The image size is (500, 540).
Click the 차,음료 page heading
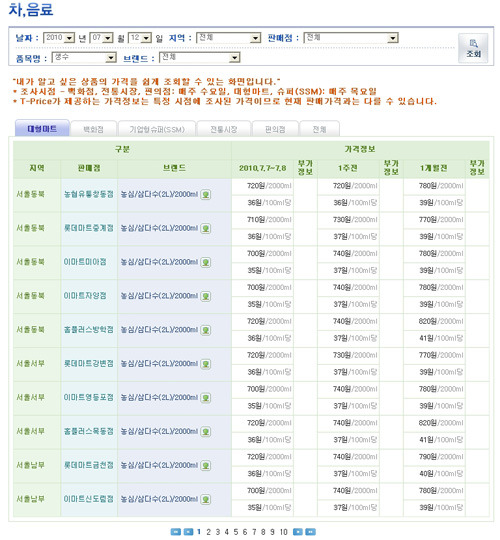pos(31,10)
